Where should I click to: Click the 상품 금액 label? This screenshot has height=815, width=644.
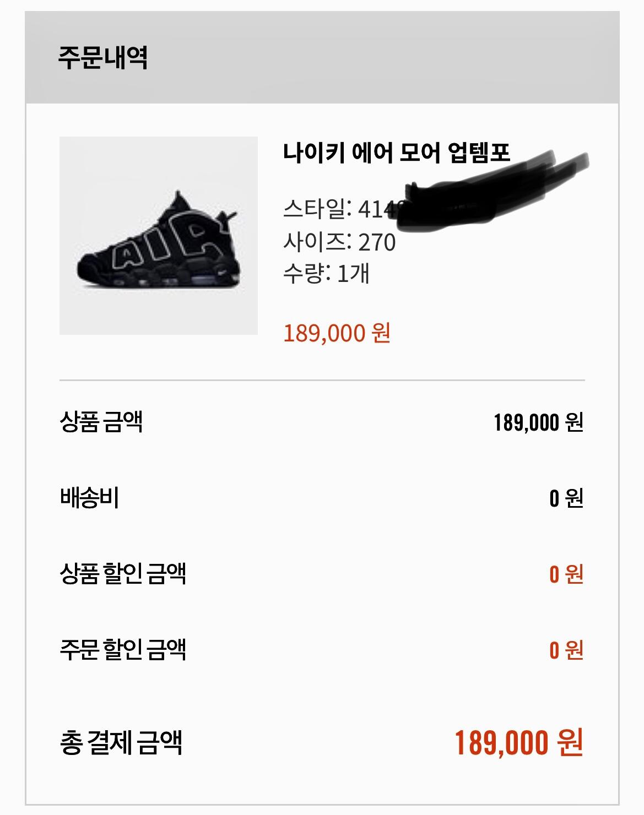pos(101,422)
